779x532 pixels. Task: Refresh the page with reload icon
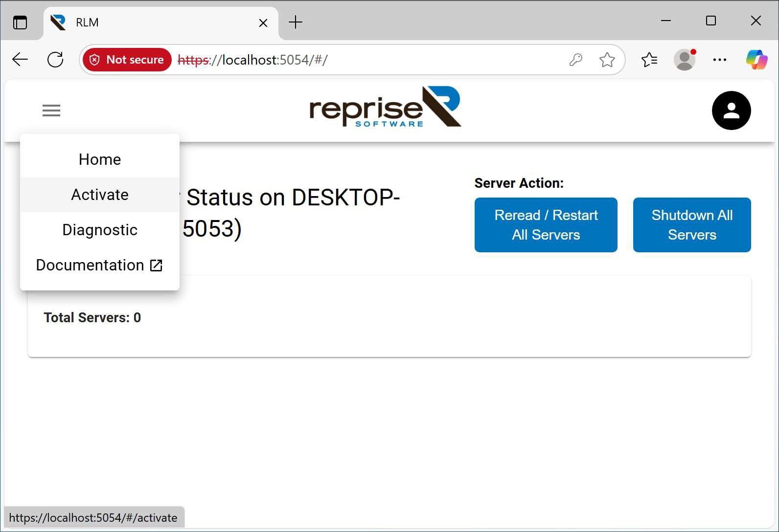[55, 60]
